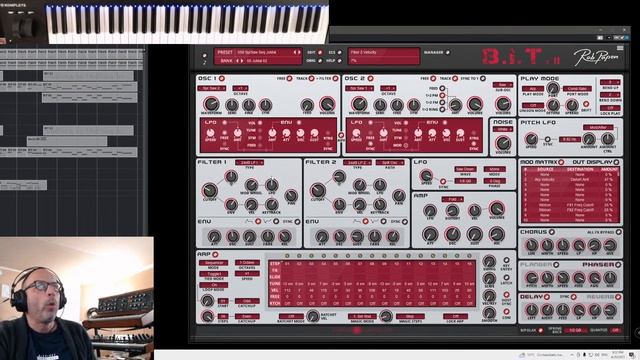
Task: Toggle ALL FX BYPASS
Action: (618, 232)
